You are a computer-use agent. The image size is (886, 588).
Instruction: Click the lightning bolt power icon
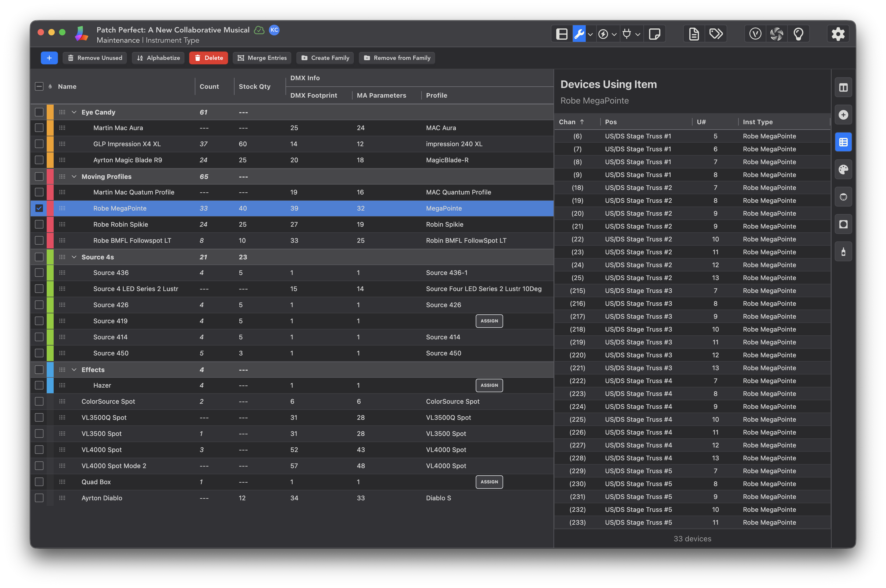603,34
